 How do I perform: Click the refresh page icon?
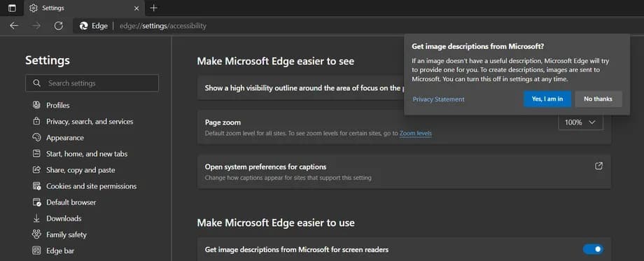(59, 26)
